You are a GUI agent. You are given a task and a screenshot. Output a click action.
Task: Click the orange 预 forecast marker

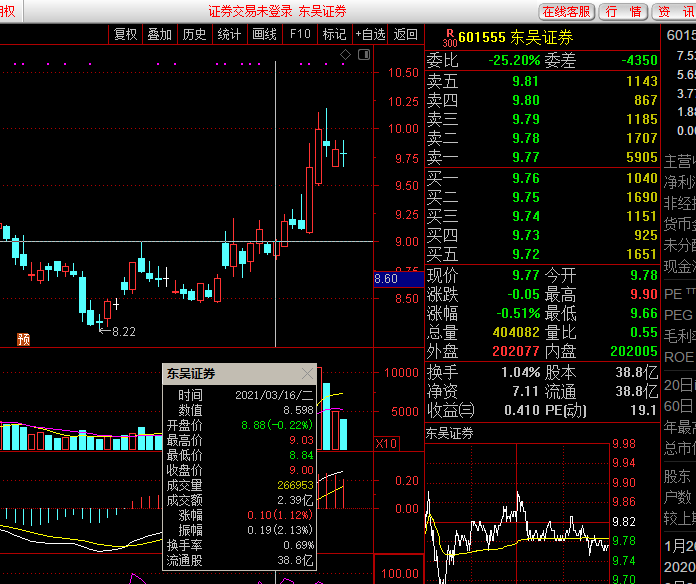coord(24,339)
